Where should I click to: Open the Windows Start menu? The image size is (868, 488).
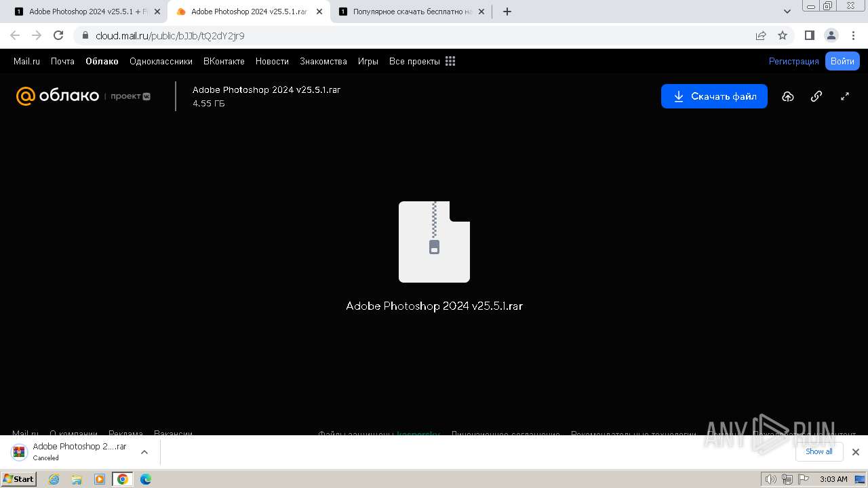click(x=18, y=479)
